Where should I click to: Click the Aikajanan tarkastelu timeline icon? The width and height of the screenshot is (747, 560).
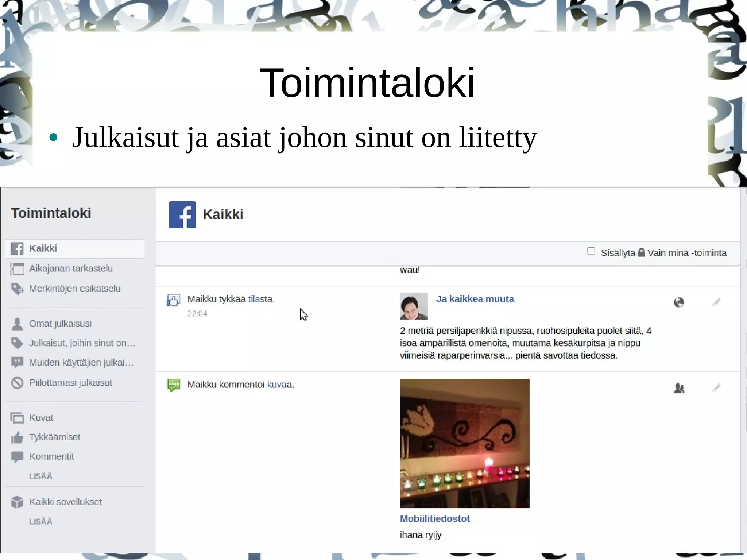(17, 269)
